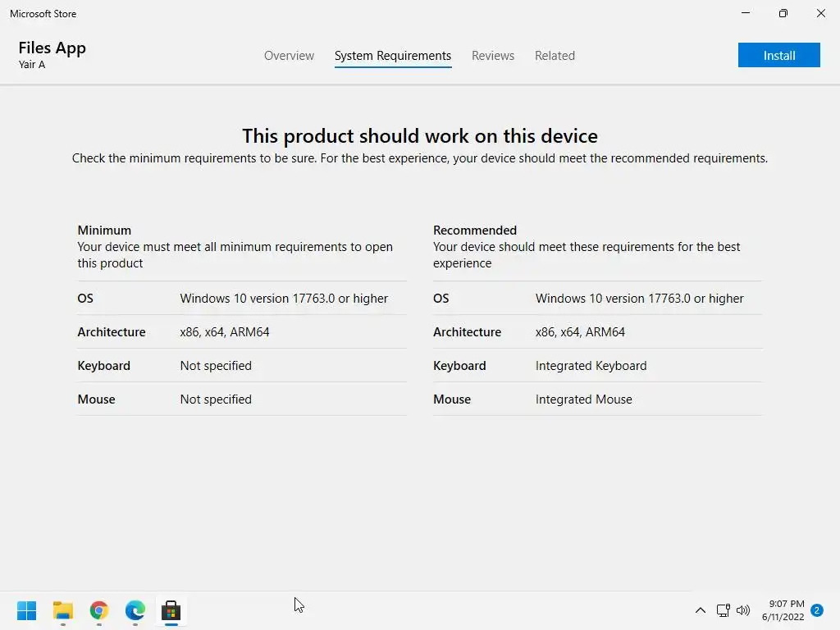Close the Microsoft Store window
840x630 pixels.
820,13
